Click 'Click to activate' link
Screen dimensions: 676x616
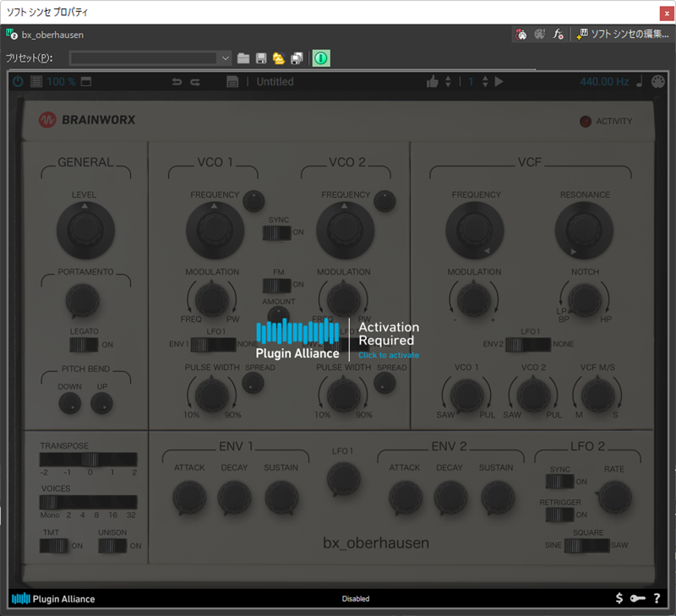[x=389, y=355]
